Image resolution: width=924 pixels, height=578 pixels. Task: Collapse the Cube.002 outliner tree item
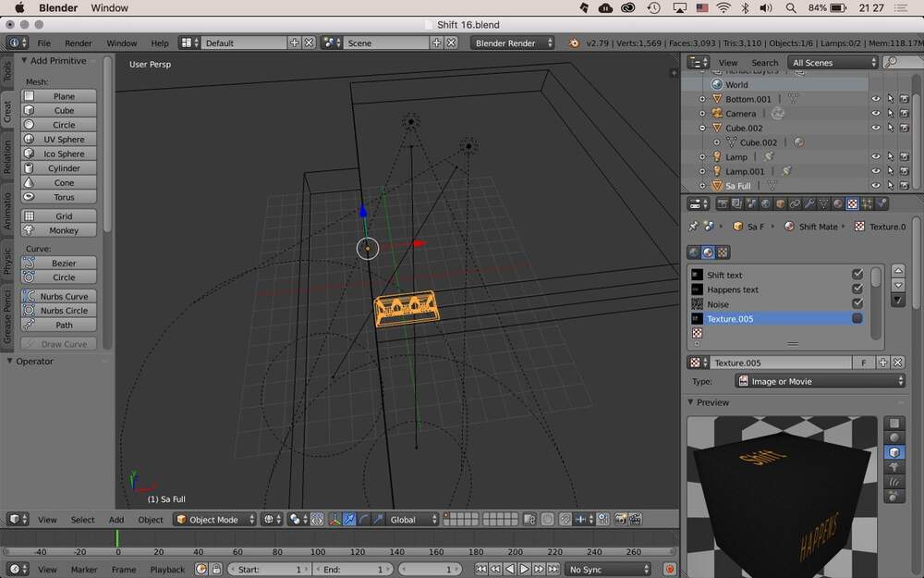(x=702, y=128)
